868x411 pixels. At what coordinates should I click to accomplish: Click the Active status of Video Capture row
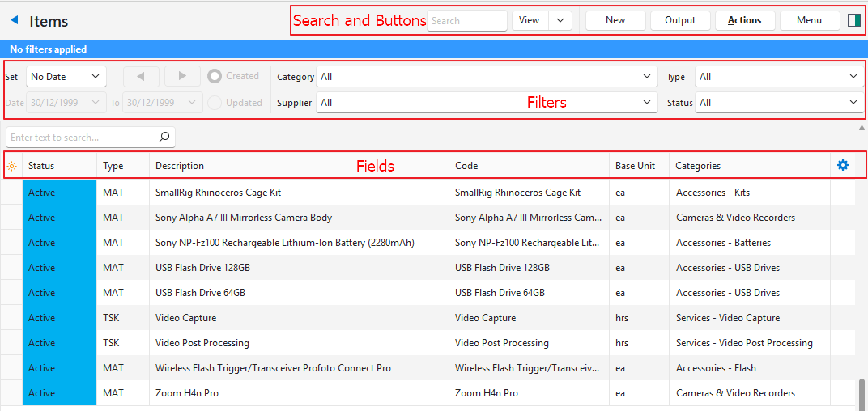60,317
